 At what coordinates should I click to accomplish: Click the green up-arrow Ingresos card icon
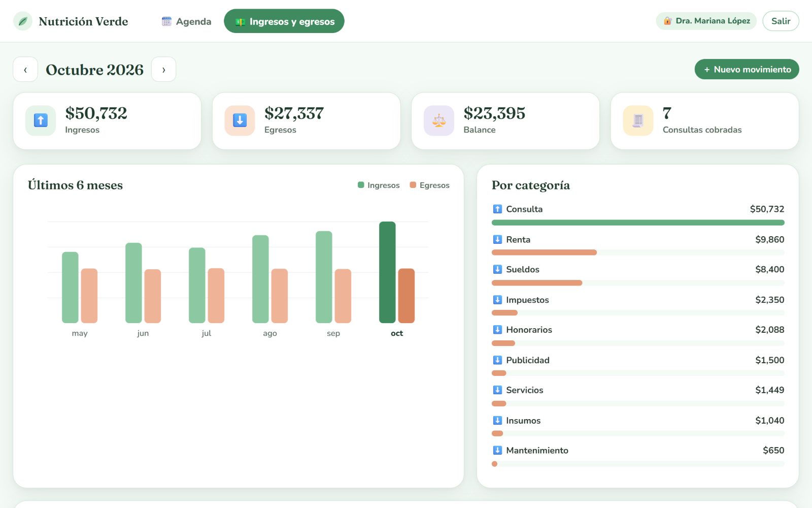pyautogui.click(x=41, y=120)
